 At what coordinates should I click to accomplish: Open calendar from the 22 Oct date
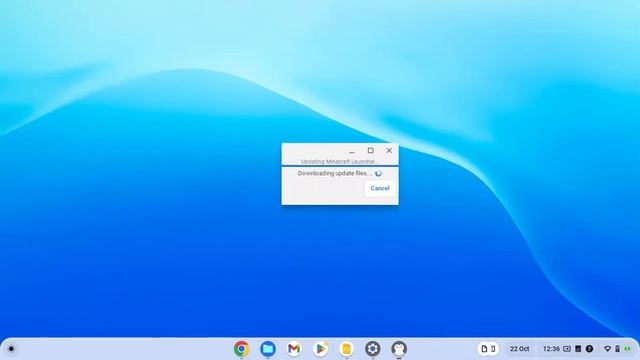tap(519, 349)
